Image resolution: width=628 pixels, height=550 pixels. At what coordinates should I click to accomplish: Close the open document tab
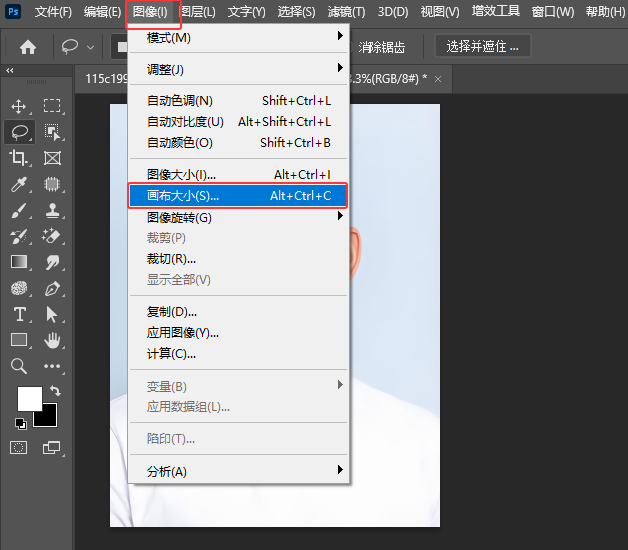coord(438,79)
